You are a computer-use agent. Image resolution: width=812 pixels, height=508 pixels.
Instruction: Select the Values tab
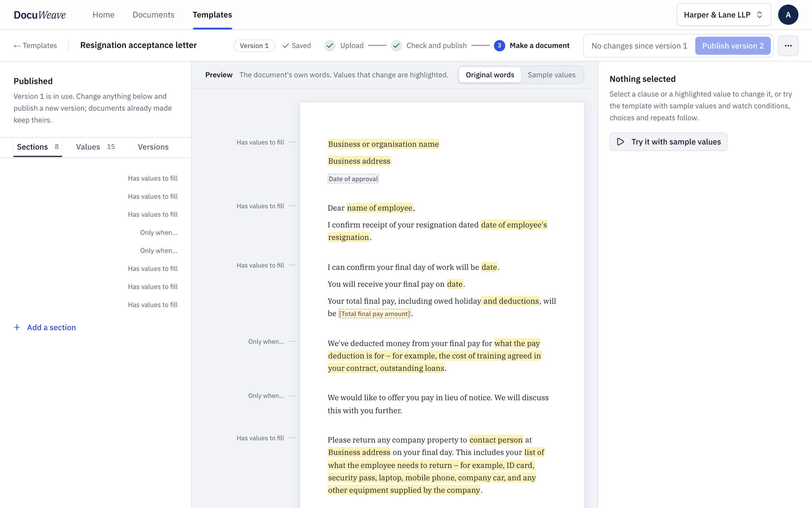pos(95,147)
